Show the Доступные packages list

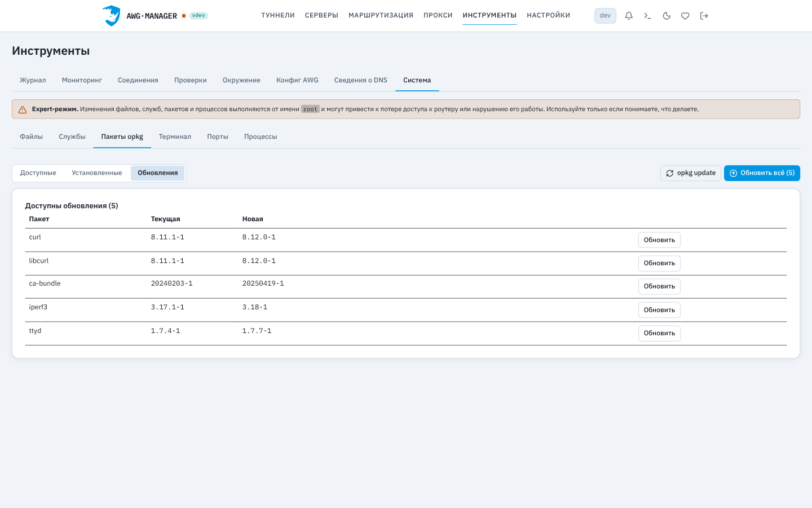pos(38,173)
